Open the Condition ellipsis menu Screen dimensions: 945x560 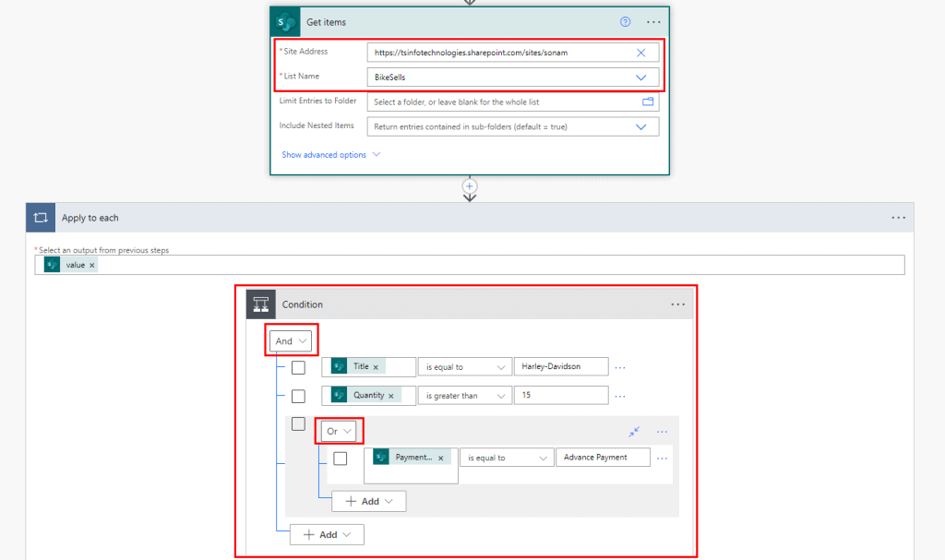coord(677,304)
